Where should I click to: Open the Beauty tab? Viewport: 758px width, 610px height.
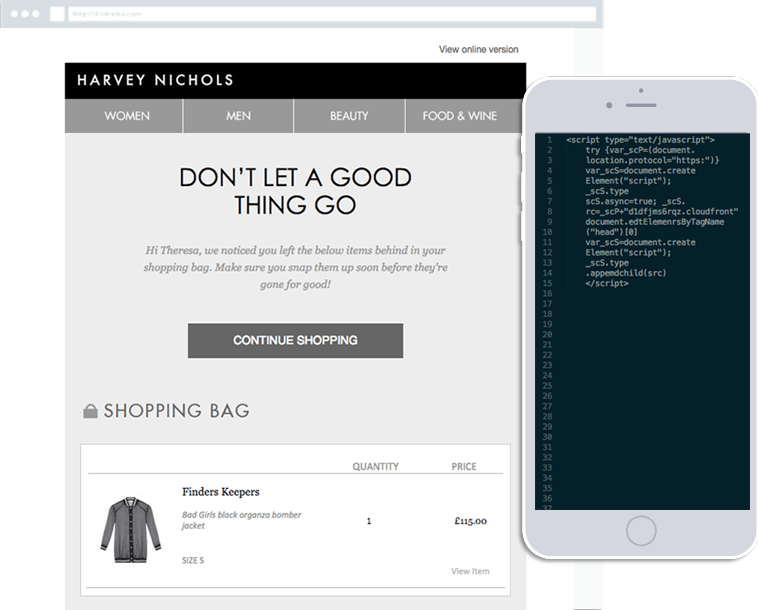tap(349, 116)
